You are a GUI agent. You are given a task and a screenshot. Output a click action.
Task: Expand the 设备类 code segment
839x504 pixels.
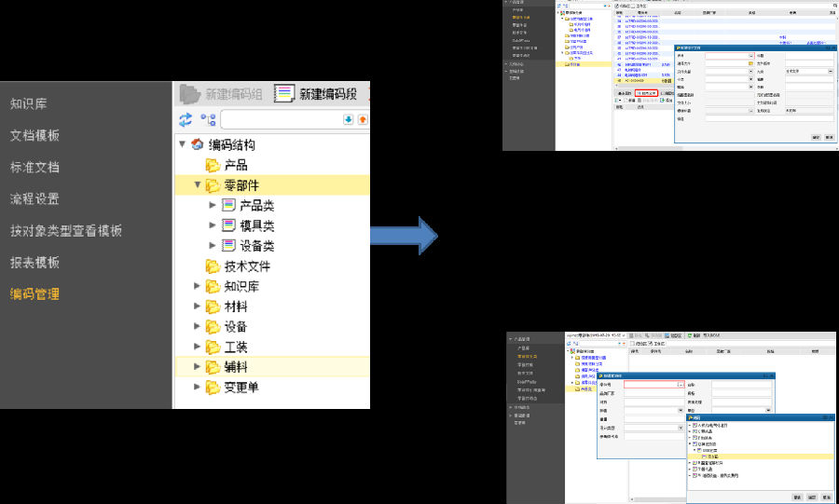[212, 247]
